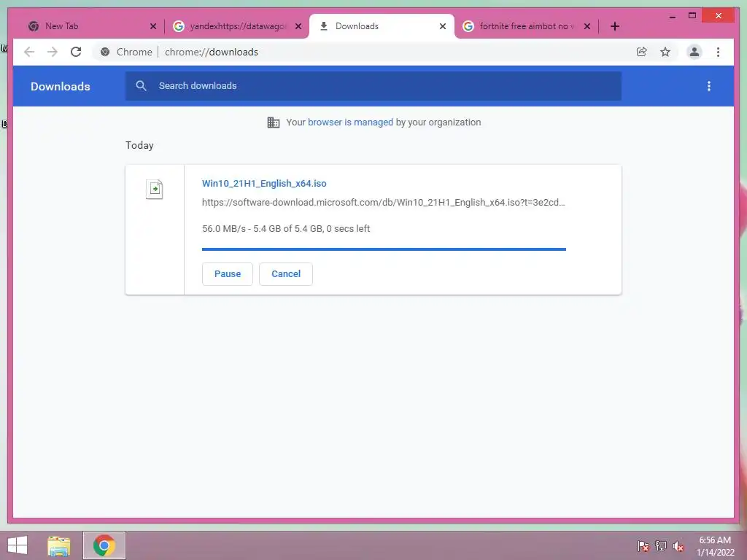Image resolution: width=747 pixels, height=560 pixels.
Task: Close the yandexhttps datawagon tab
Action: tap(298, 26)
